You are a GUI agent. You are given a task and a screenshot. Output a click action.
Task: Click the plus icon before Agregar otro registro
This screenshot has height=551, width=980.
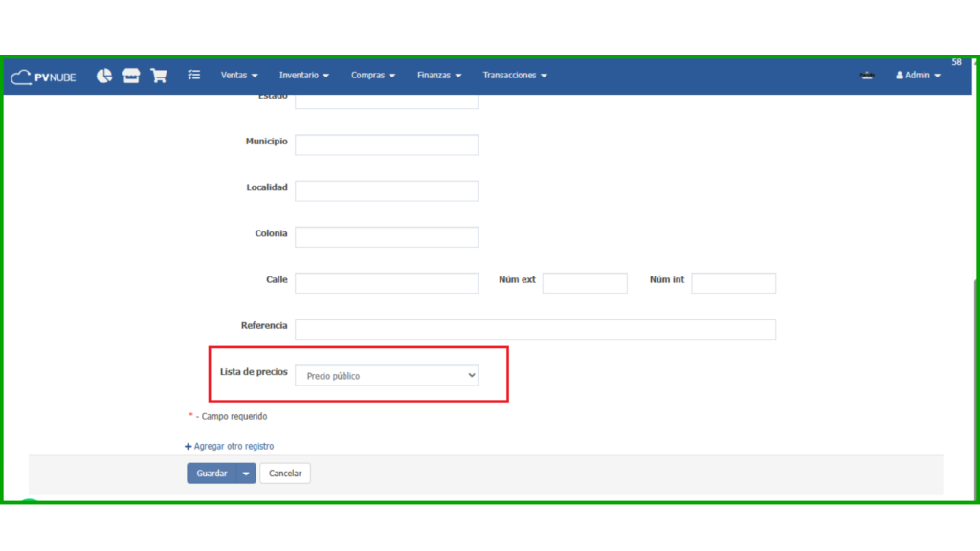click(189, 447)
